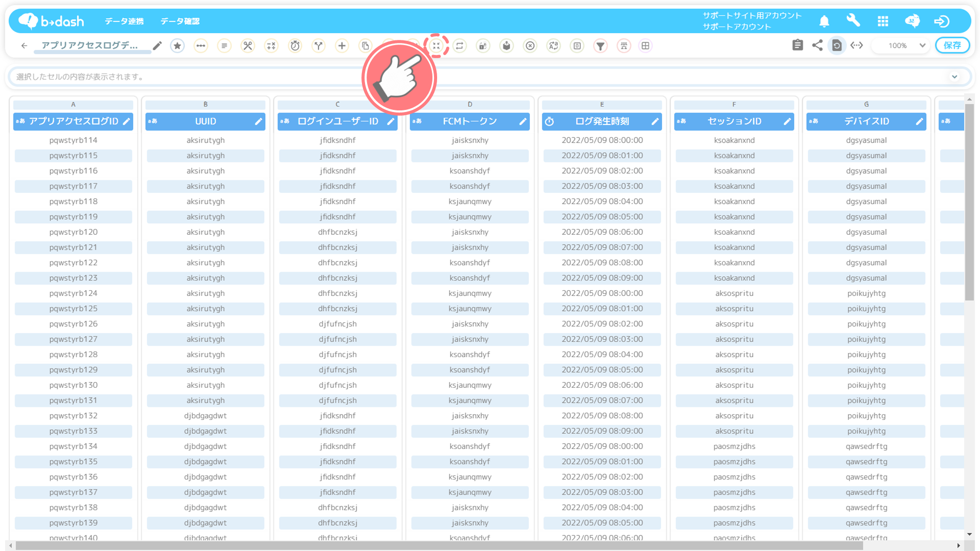Click the character conversion Aa toolbar icon
This screenshot has width=980, height=551.
(554, 46)
